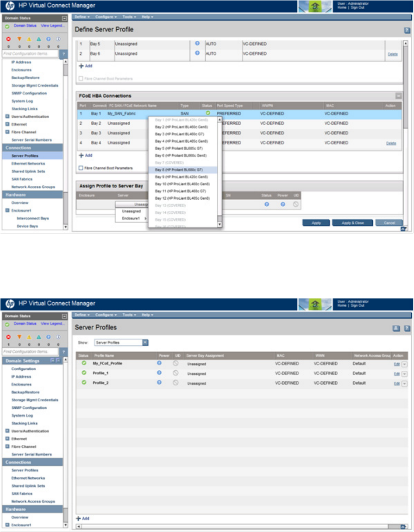414x532 pixels.
Task: Click Delete link in Bay 6 row
Action: pyautogui.click(x=393, y=54)
